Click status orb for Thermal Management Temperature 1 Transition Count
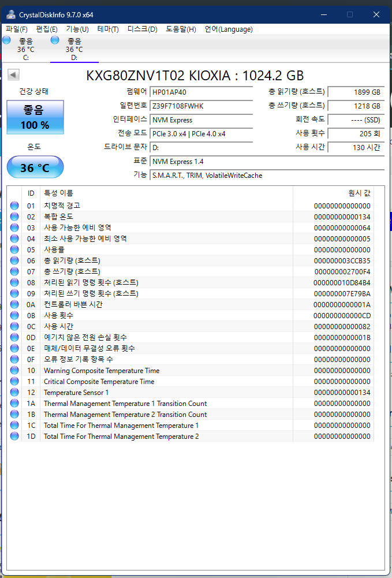The image size is (392, 578). 14,403
